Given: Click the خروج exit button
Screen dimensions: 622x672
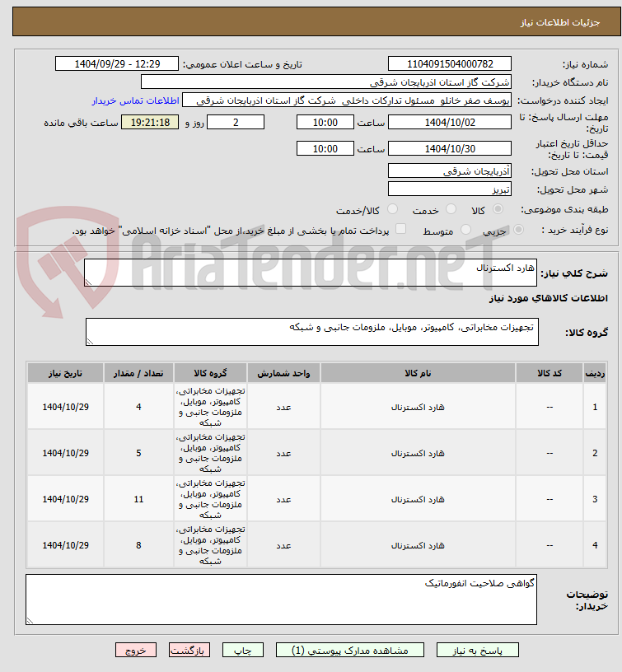Looking at the screenshot, I should coord(135,650).
